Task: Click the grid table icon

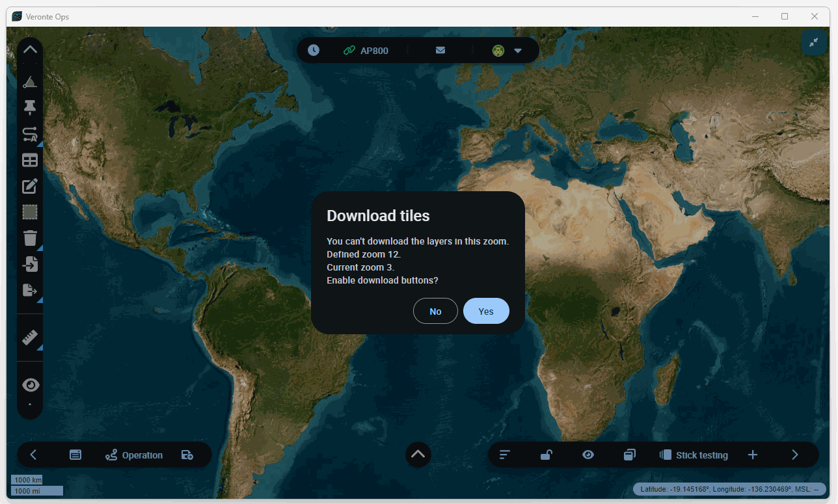Action: pyautogui.click(x=30, y=160)
